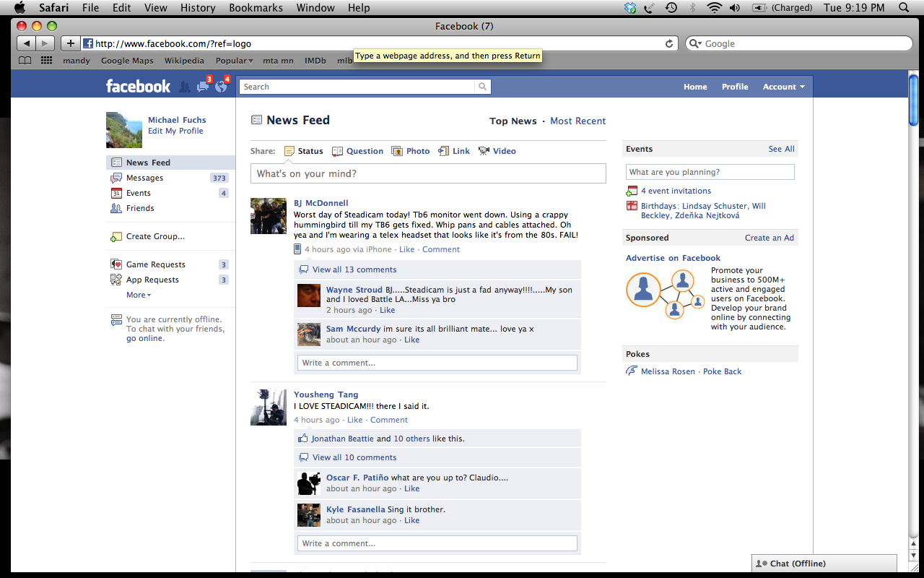Click See All events link
This screenshot has width=924, height=578.
click(x=781, y=149)
